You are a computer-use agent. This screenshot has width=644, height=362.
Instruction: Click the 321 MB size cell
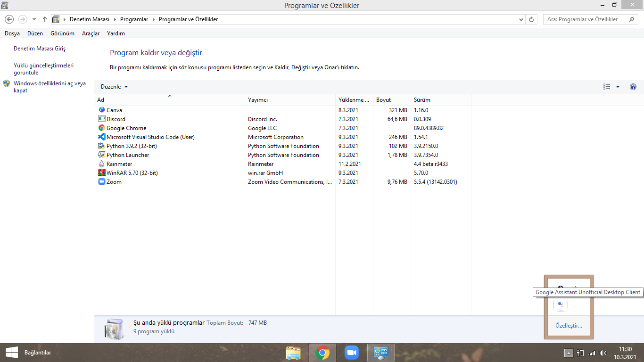click(398, 110)
